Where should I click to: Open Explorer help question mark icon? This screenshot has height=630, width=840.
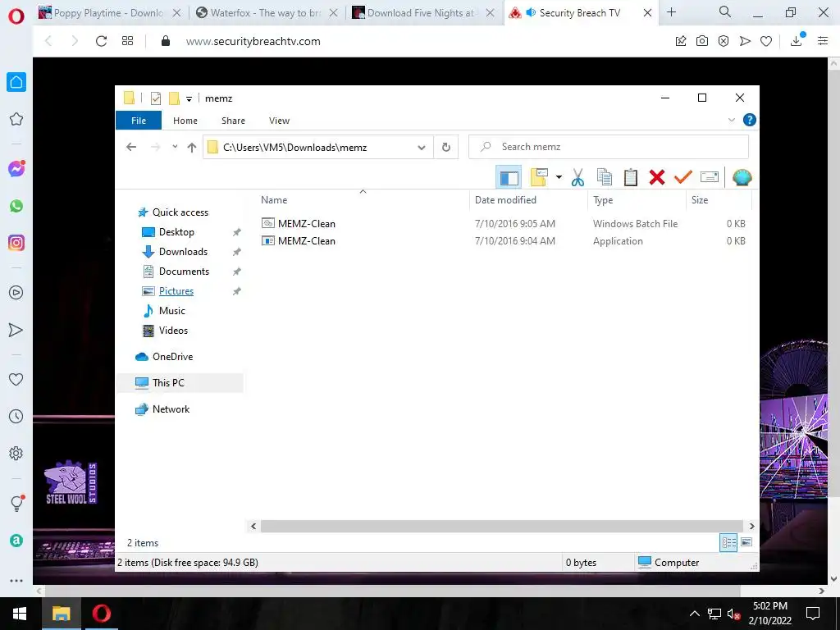750,120
